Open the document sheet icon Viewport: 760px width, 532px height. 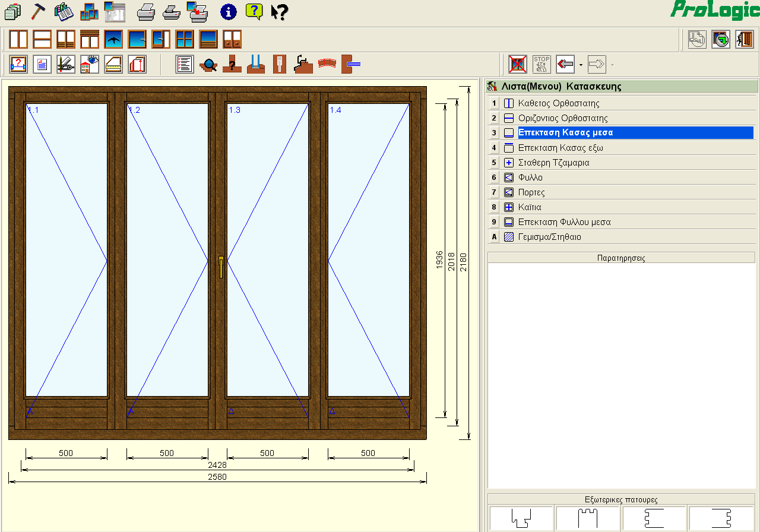point(42,64)
